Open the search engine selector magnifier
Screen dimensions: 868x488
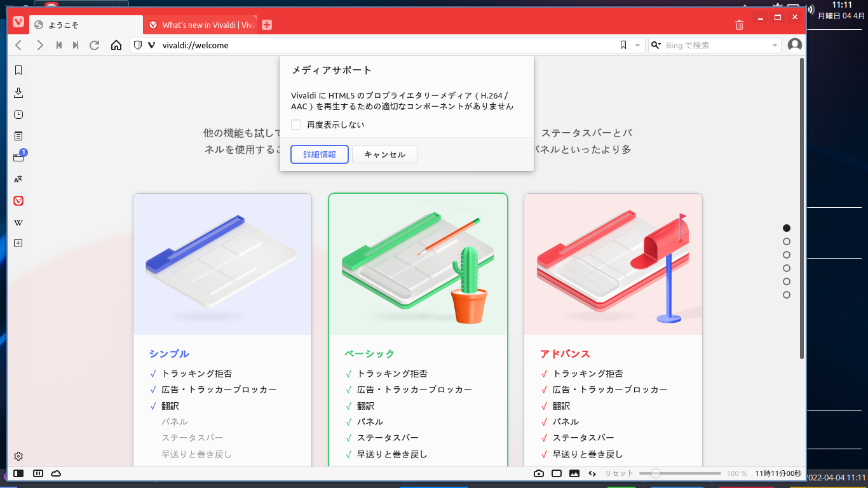[656, 45]
